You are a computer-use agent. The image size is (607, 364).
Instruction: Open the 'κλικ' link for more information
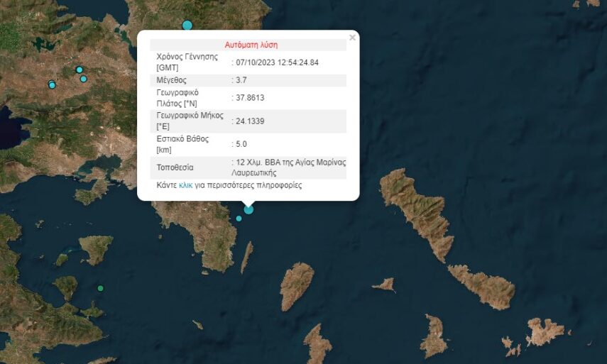(185, 185)
